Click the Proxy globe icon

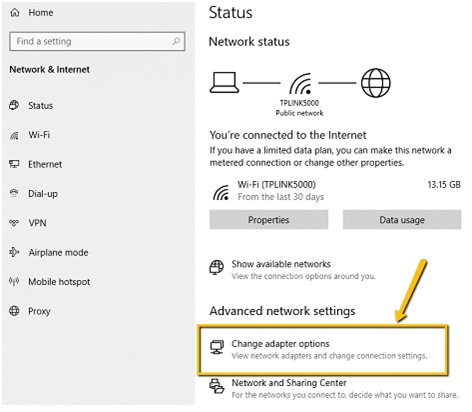(x=14, y=311)
